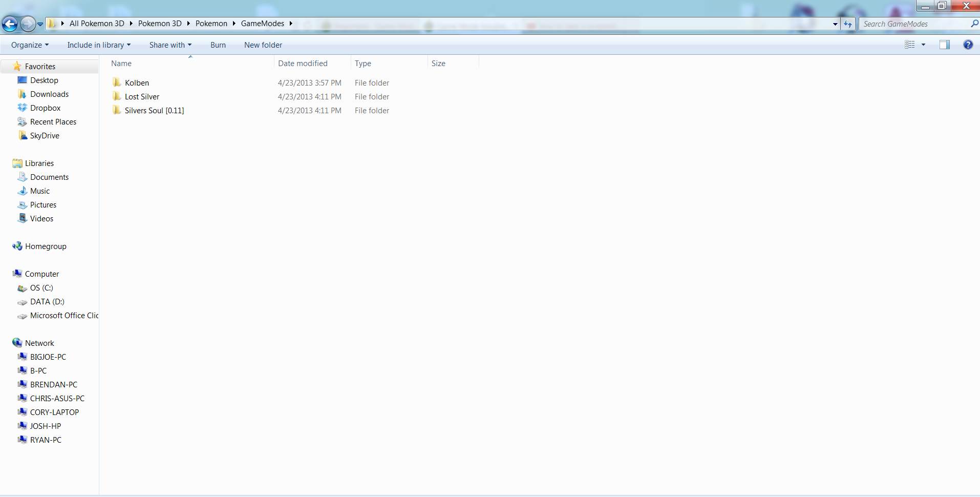Open Favorites in the navigation pane
Image resolution: width=980 pixels, height=497 pixels.
tap(40, 67)
